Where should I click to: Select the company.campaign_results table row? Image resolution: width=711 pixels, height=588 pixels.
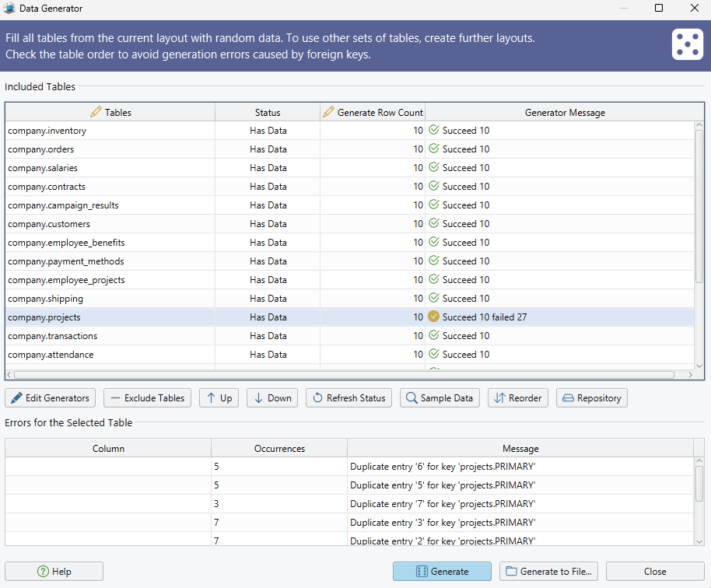click(x=349, y=205)
